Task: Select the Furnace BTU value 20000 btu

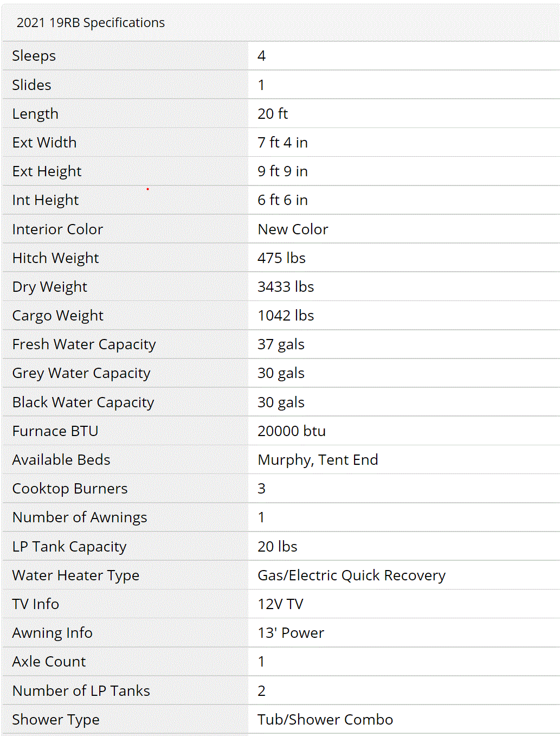Action: [x=292, y=431]
